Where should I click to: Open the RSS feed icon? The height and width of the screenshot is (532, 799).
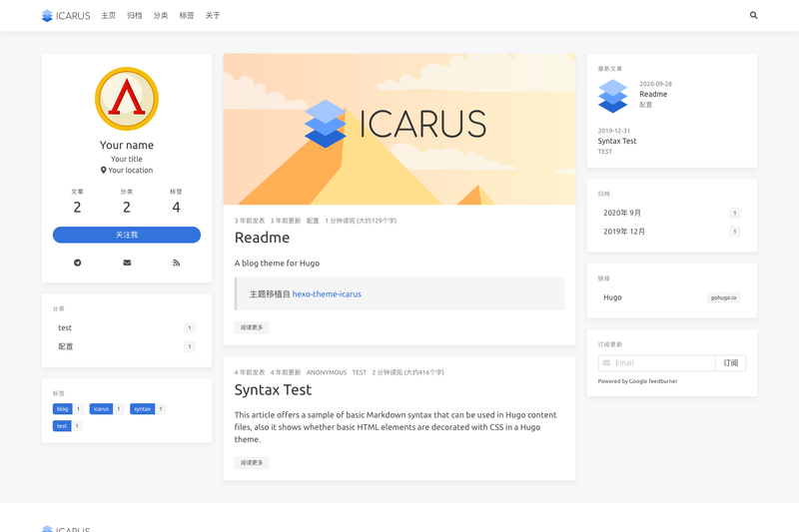click(x=177, y=263)
